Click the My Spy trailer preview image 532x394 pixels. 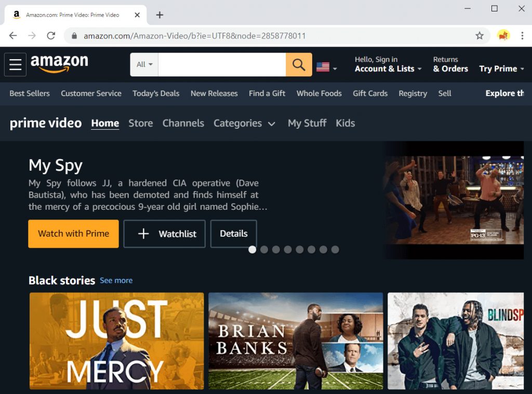[x=454, y=200]
